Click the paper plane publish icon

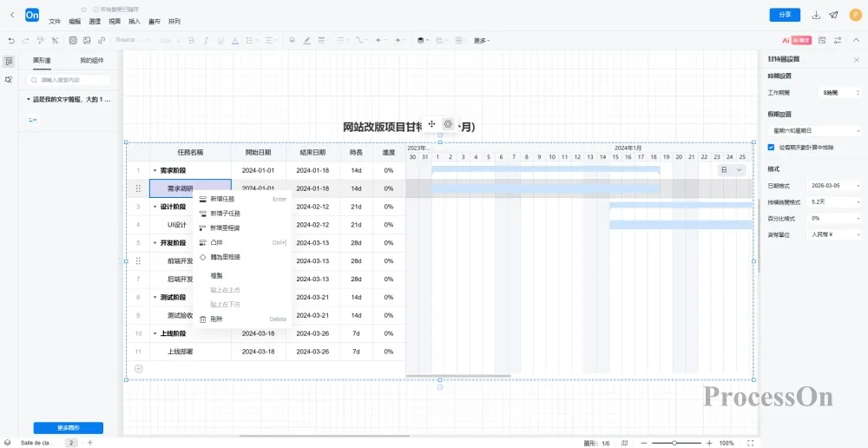833,15
